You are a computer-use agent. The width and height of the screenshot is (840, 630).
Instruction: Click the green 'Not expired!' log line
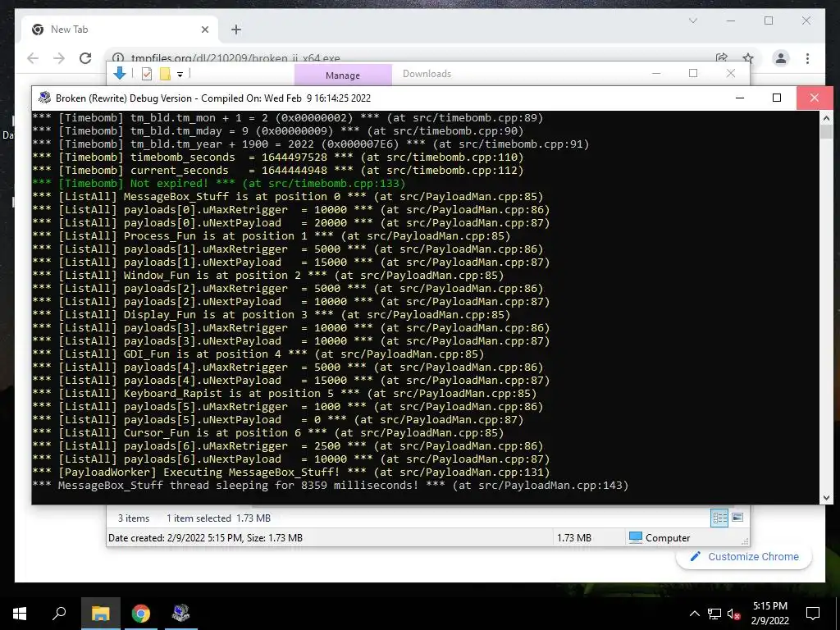[x=219, y=183]
